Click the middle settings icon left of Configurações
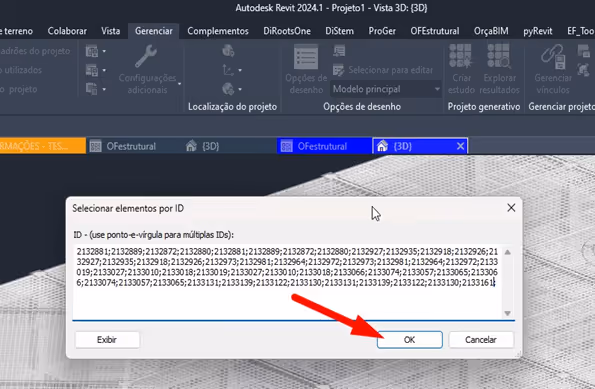Screen dimensions: 595x389 (x=91, y=70)
